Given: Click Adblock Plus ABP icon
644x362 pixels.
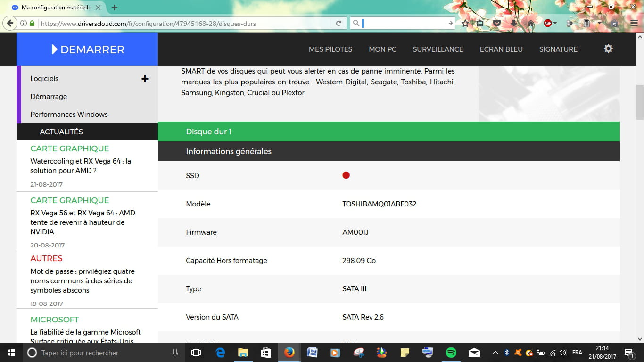Looking at the screenshot, I should pyautogui.click(x=547, y=23).
